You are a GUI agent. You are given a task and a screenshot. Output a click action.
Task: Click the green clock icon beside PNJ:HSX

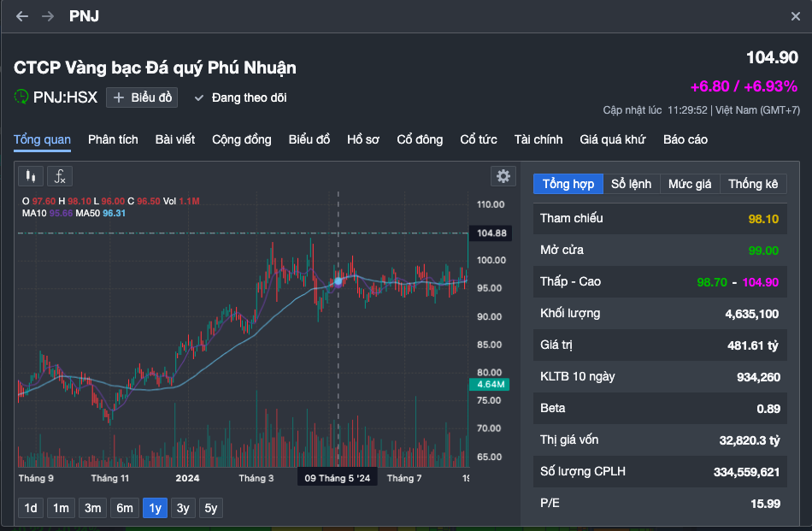[x=21, y=97]
